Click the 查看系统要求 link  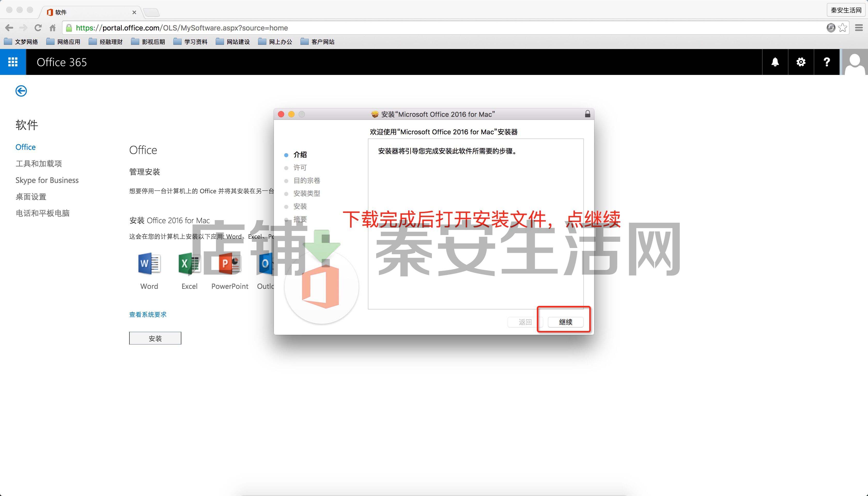click(x=148, y=314)
